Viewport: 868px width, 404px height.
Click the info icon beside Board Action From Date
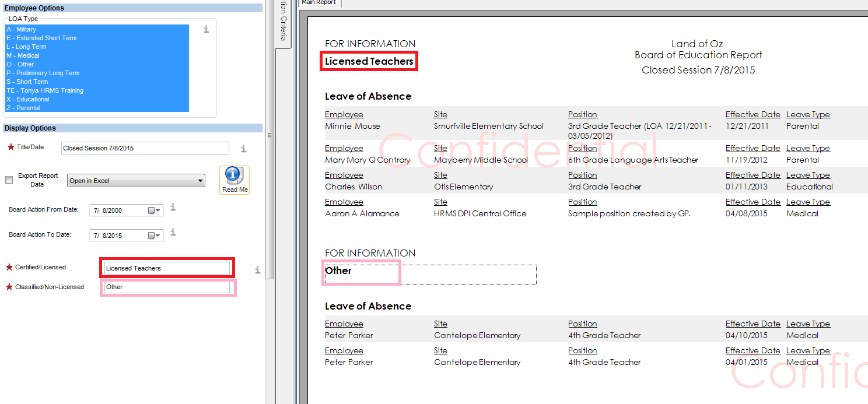(x=173, y=208)
